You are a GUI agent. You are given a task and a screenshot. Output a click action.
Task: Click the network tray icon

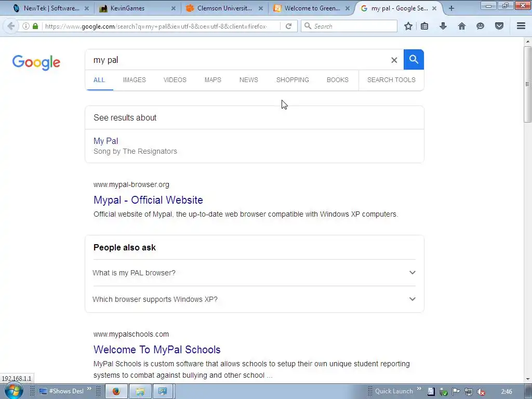tap(469, 392)
